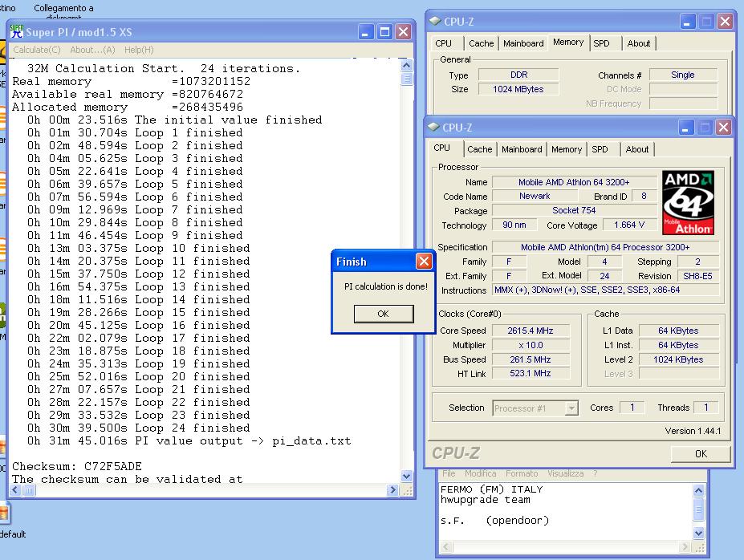This screenshot has height=560, width=744.
Task: Minimize the rear CPU-Z Memory window
Action: [687, 22]
